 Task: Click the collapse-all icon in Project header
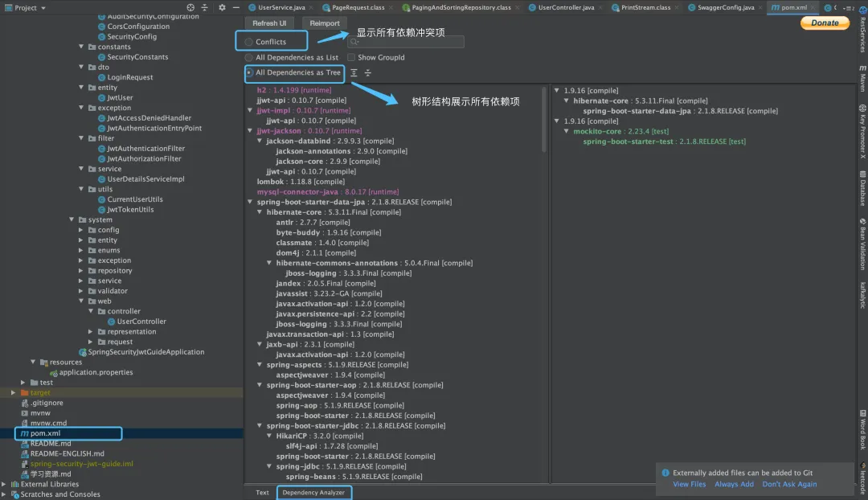pyautogui.click(x=204, y=8)
